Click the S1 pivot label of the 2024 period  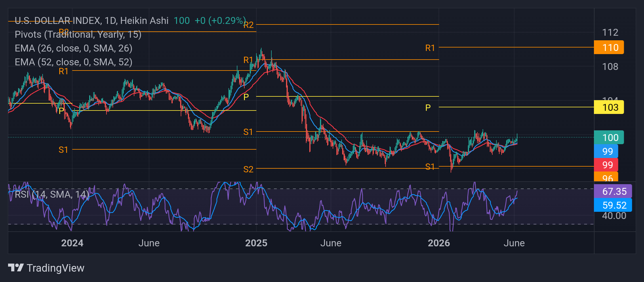(63, 150)
